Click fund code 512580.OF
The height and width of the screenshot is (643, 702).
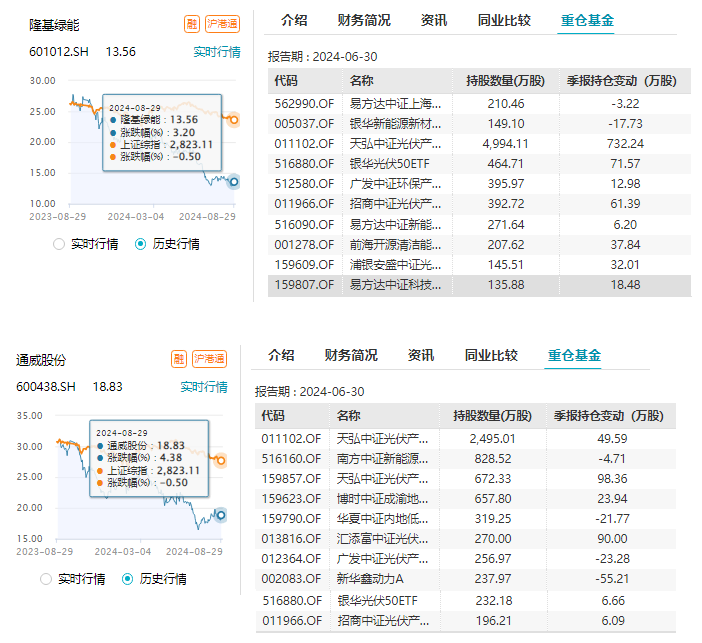coord(304,184)
